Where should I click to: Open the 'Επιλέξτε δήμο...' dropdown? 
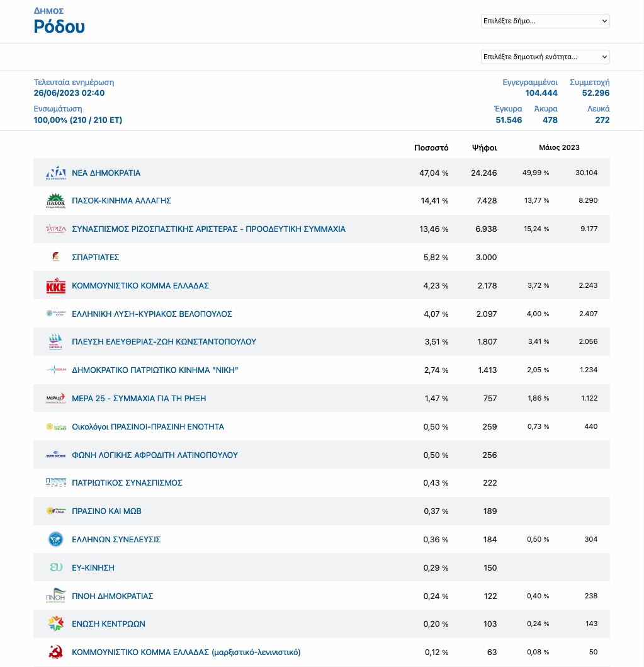point(545,21)
